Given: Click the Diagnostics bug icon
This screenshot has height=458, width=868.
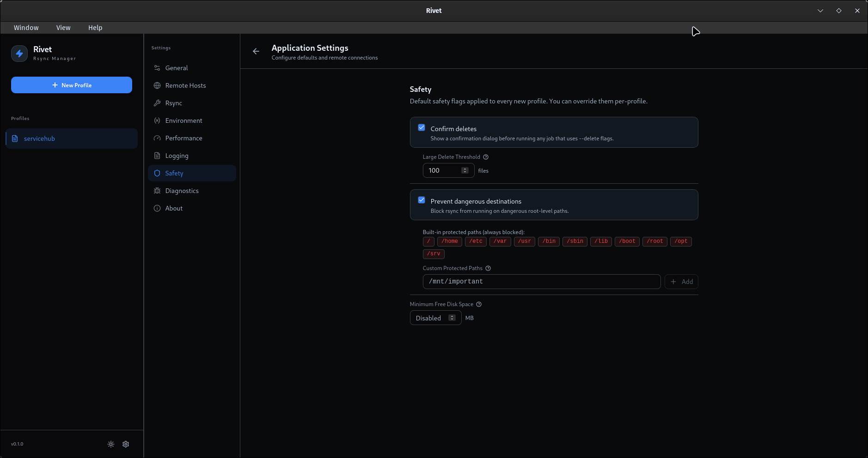Looking at the screenshot, I should pyautogui.click(x=157, y=191).
